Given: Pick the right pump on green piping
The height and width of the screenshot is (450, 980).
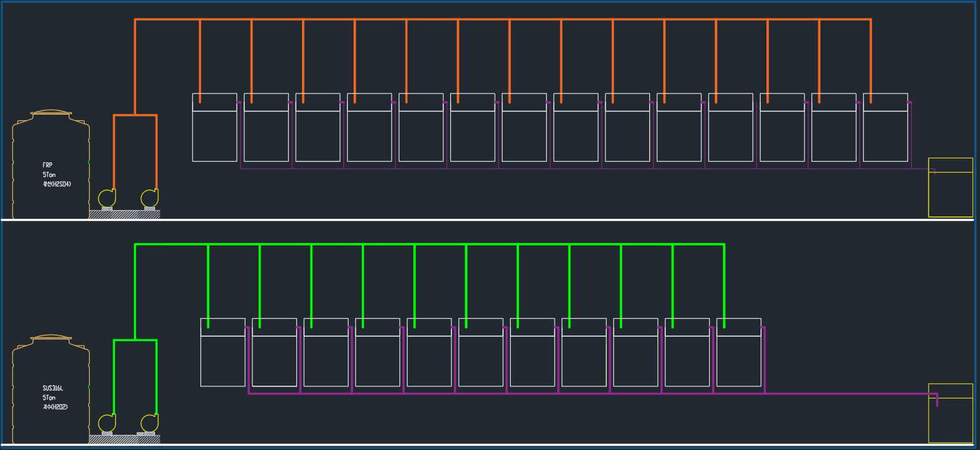Looking at the screenshot, I should click(x=149, y=423).
